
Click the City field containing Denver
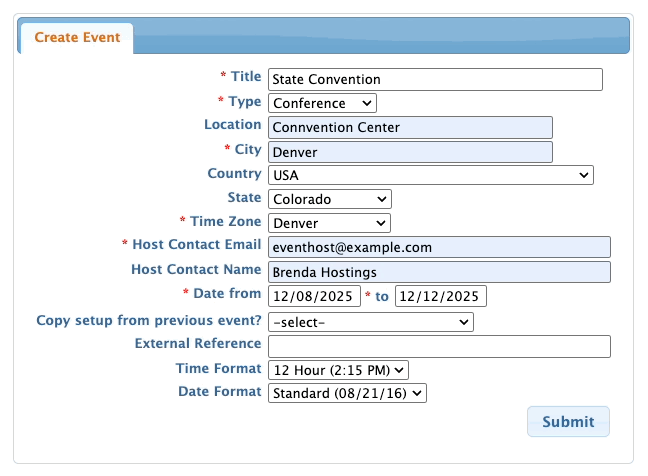409,151
